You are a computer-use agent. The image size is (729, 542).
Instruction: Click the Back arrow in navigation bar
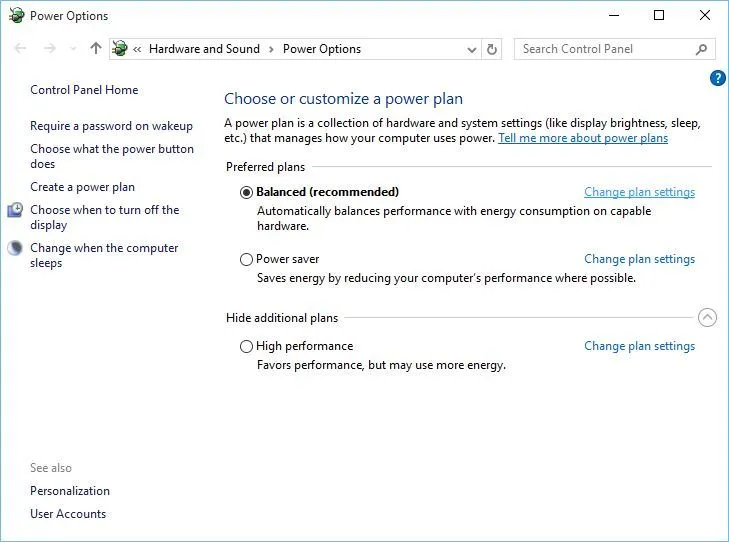coord(22,49)
